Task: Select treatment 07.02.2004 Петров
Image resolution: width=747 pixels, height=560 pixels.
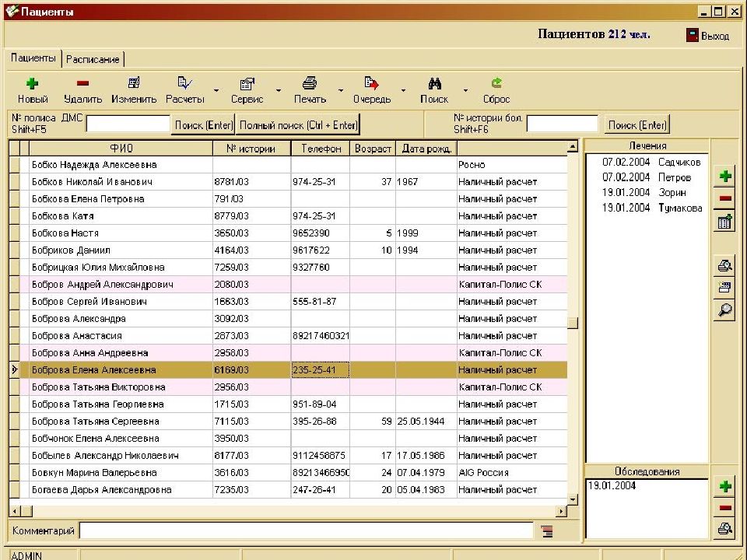Action: pyautogui.click(x=647, y=177)
